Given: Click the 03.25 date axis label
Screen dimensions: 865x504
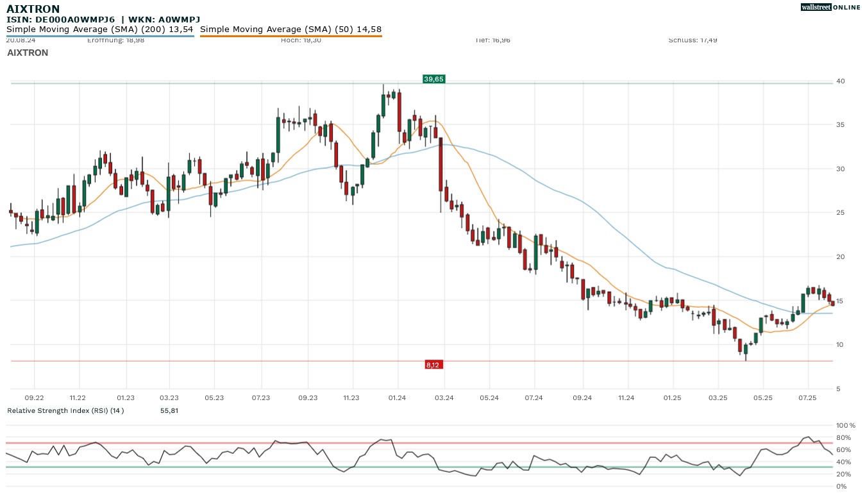Looking at the screenshot, I should [x=718, y=398].
